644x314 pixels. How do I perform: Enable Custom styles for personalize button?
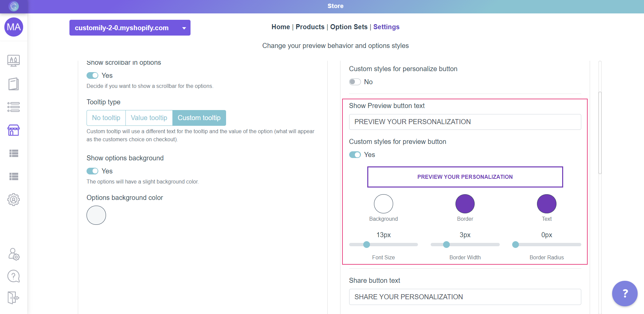pos(355,82)
